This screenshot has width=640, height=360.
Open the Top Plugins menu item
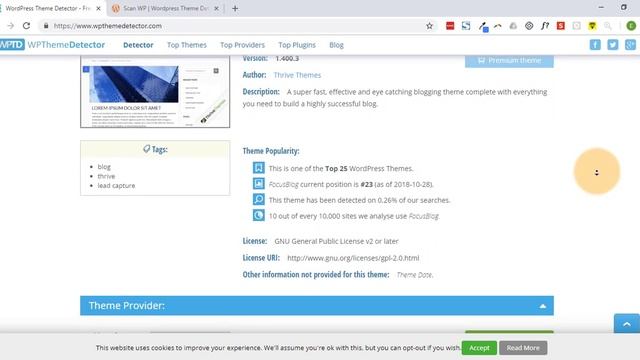pyautogui.click(x=297, y=45)
